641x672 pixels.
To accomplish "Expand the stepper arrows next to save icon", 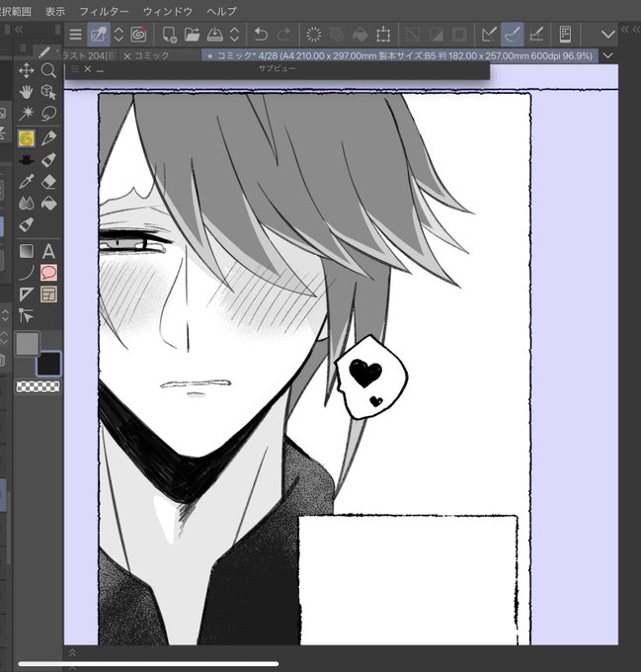I will coord(235,35).
